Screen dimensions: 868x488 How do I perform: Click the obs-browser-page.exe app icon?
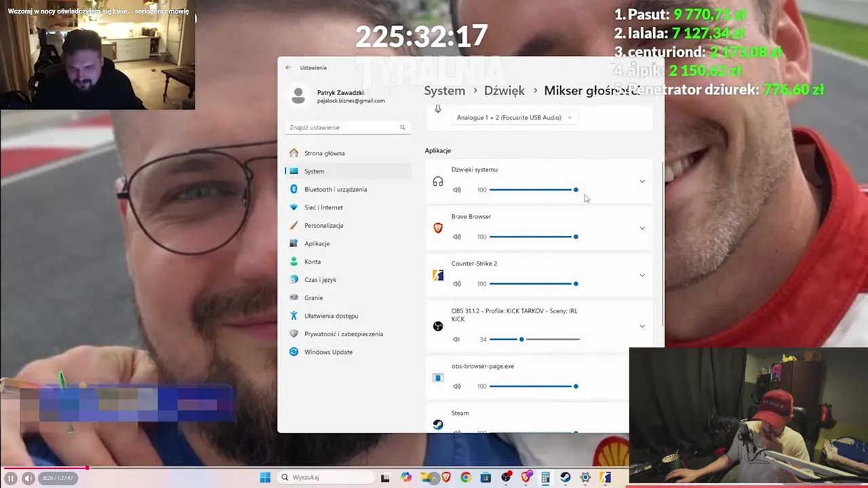(x=438, y=378)
